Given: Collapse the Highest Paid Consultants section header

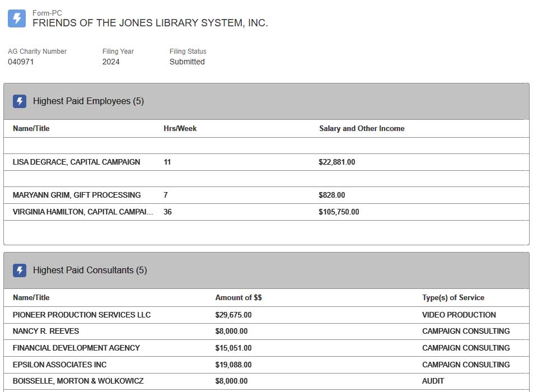Looking at the screenshot, I should pyautogui.click(x=90, y=270).
